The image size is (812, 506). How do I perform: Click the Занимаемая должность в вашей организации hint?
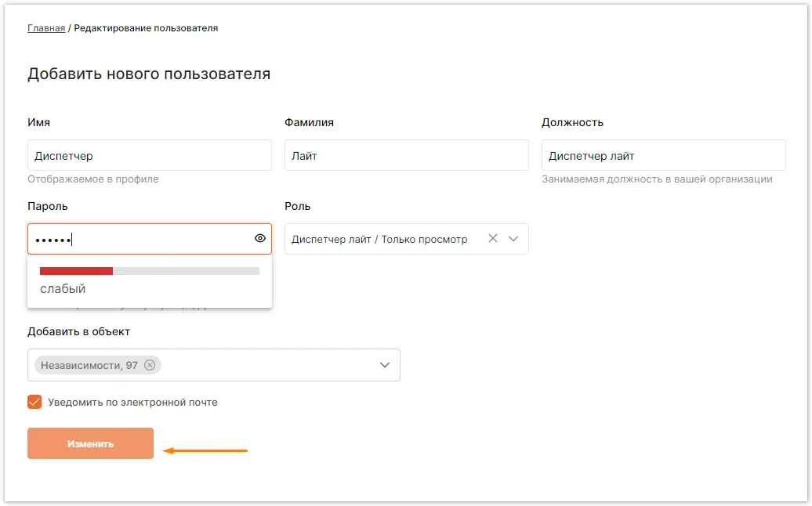pos(657,179)
